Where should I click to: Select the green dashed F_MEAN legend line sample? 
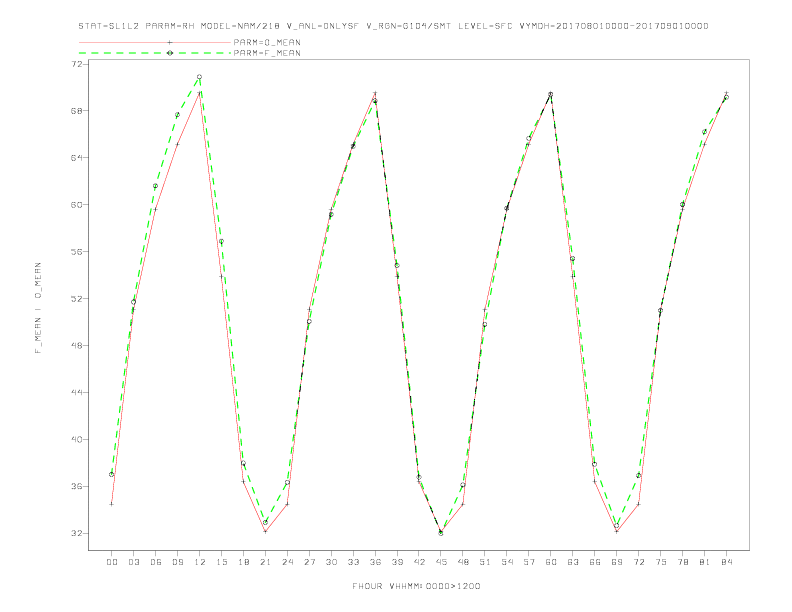pyautogui.click(x=155, y=53)
